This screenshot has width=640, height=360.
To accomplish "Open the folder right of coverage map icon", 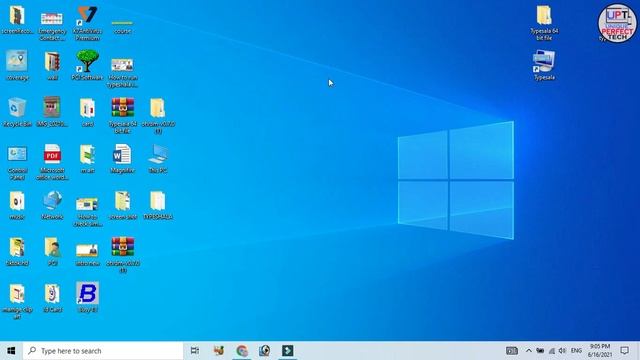I will coord(52,65).
